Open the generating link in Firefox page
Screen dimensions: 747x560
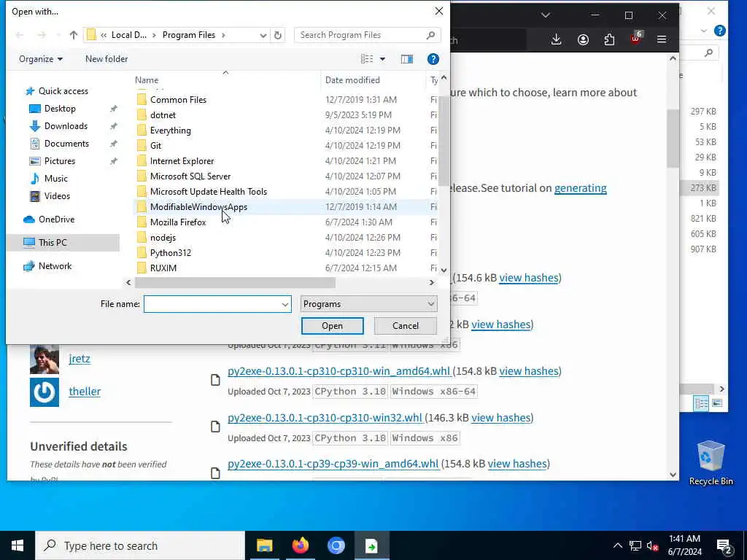coord(580,188)
